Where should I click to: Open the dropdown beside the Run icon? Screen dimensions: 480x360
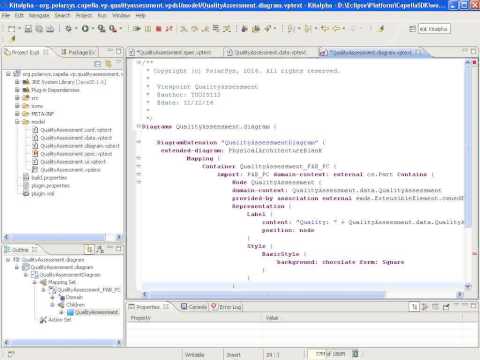pyautogui.click(x=93, y=29)
